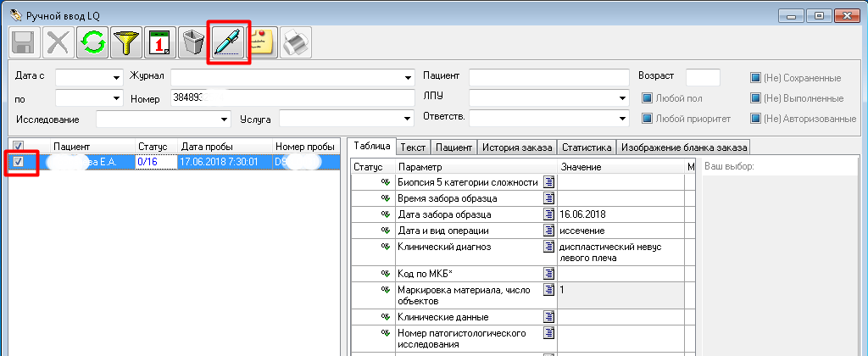The width and height of the screenshot is (868, 356).
Task: Click the Пациент search field
Action: 549,77
